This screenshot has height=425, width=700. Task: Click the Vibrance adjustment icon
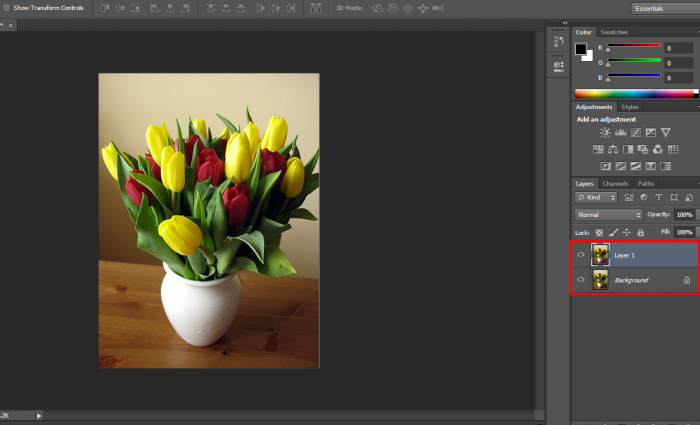[x=667, y=132]
